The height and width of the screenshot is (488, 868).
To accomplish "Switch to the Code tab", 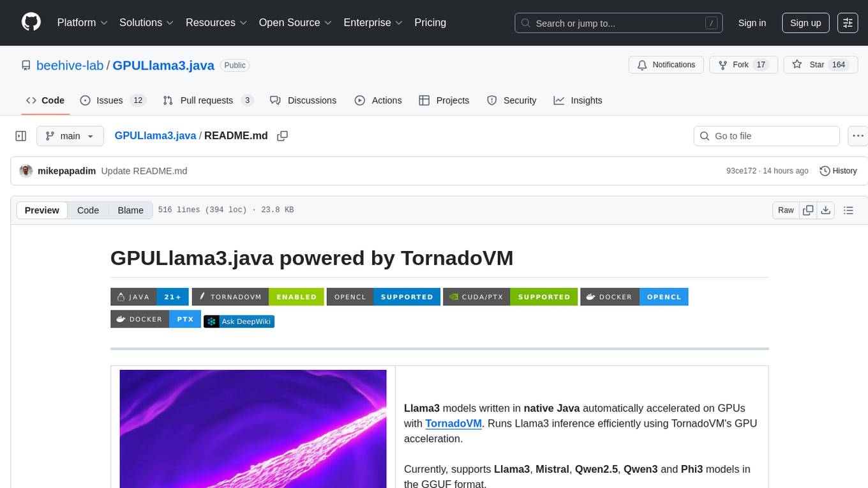I will click(x=45, y=100).
